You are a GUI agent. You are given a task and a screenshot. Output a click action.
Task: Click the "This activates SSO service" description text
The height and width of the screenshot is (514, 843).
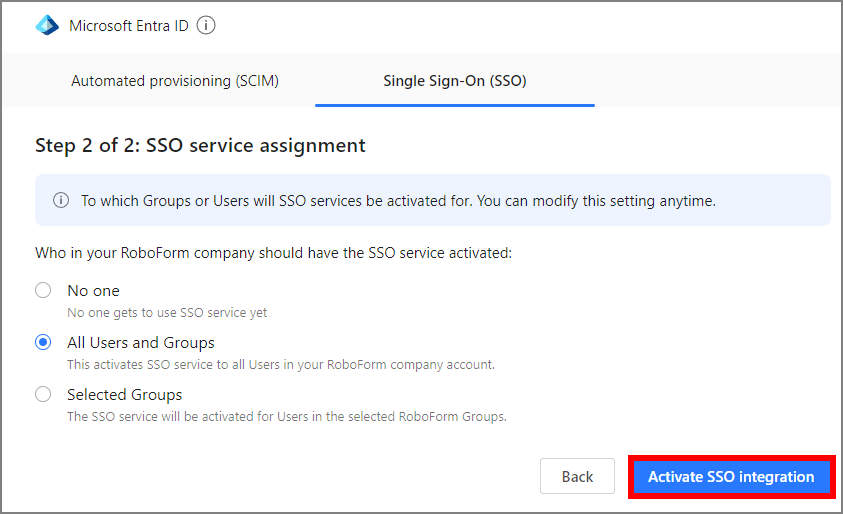point(280,364)
